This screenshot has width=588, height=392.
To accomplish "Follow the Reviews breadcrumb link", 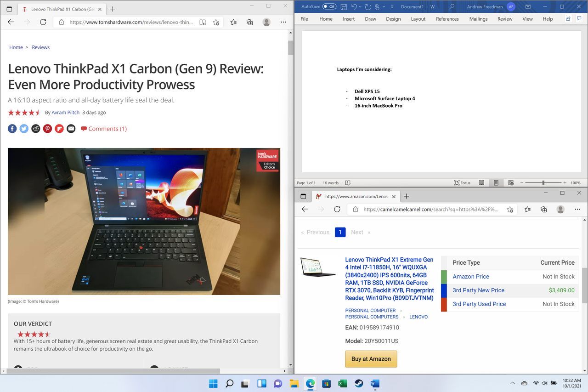I will point(41,47).
